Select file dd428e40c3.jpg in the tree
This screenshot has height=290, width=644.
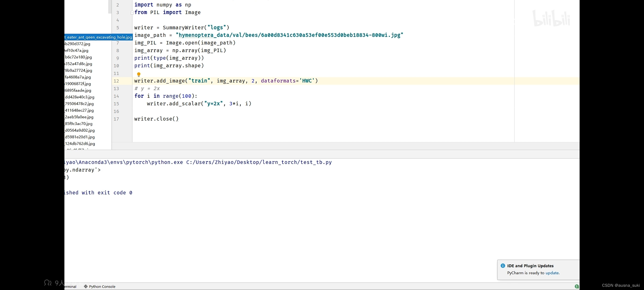coord(80,97)
